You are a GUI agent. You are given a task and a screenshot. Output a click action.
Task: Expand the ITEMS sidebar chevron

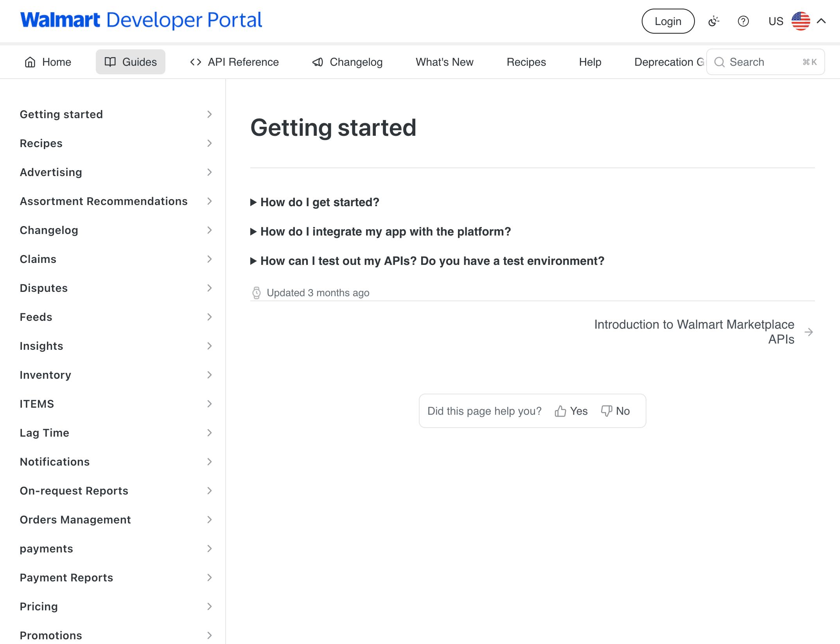click(x=210, y=404)
